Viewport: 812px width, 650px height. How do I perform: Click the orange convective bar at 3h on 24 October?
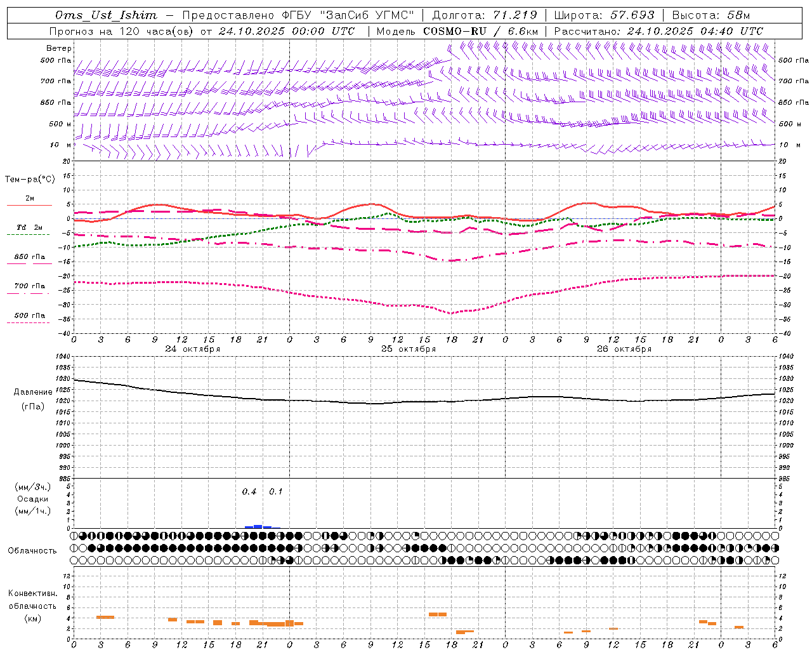click(105, 617)
